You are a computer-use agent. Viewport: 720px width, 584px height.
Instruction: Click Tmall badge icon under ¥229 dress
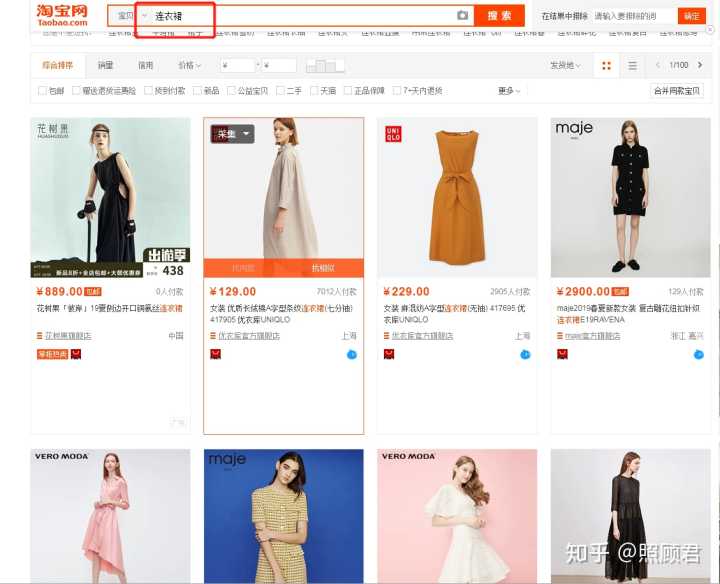(x=389, y=354)
